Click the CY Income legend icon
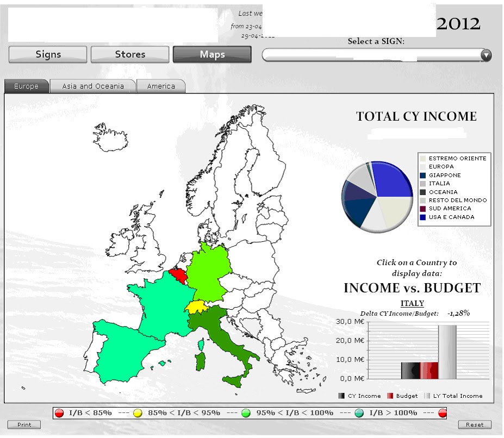This screenshot has height=438, width=504. [342, 396]
